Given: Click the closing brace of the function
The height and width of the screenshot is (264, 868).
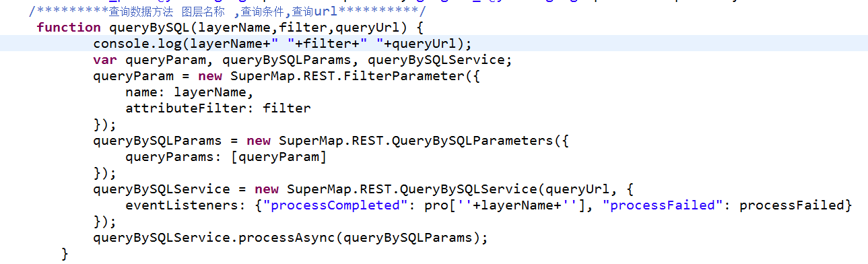Looking at the screenshot, I should coord(65,254).
